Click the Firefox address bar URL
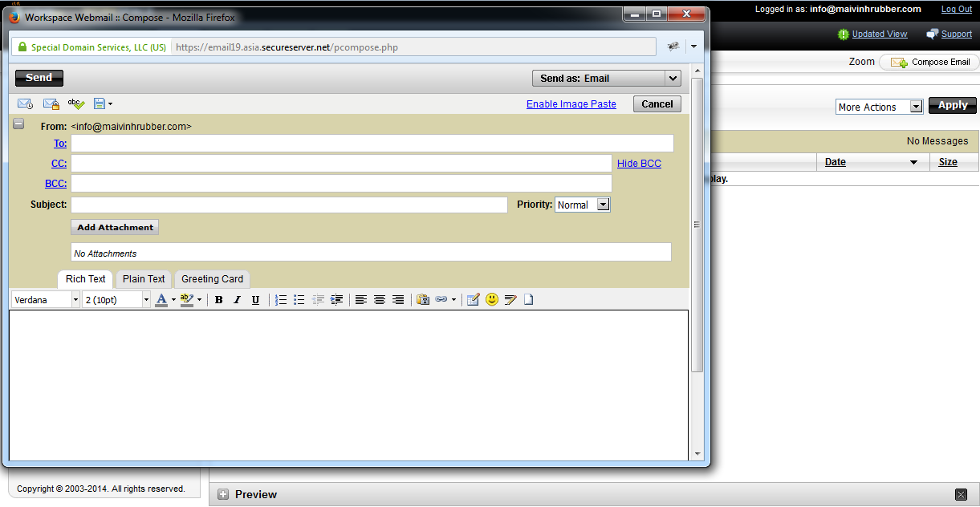This screenshot has height=507, width=980. coord(413,47)
